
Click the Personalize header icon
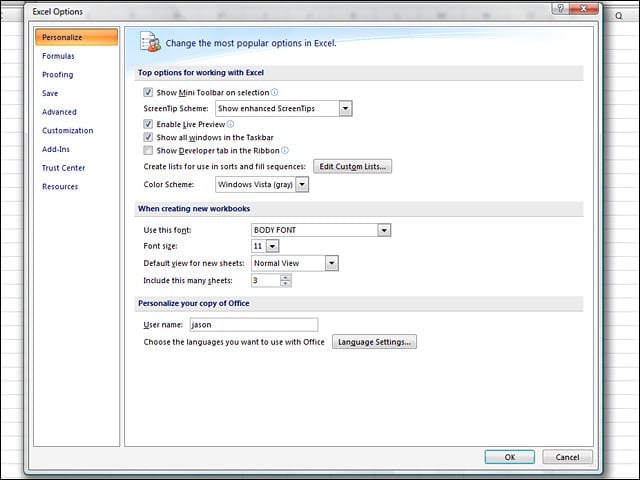point(150,42)
